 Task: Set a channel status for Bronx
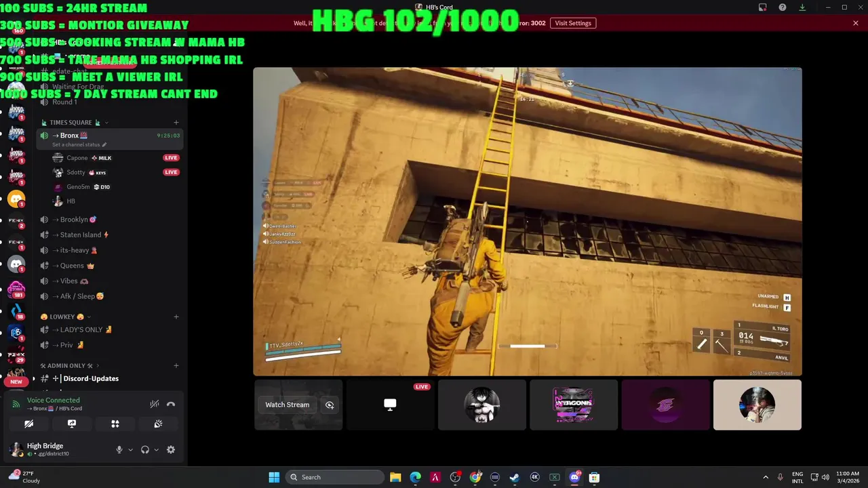pyautogui.click(x=79, y=144)
